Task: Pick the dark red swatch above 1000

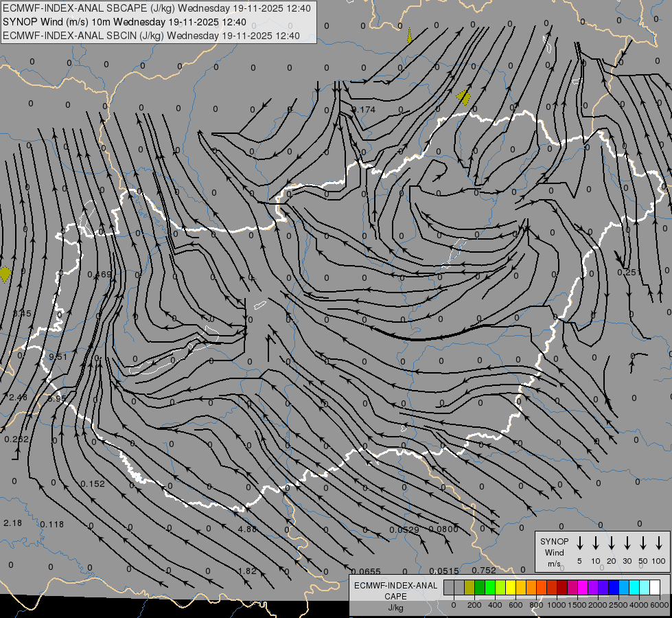Action: 562,588
